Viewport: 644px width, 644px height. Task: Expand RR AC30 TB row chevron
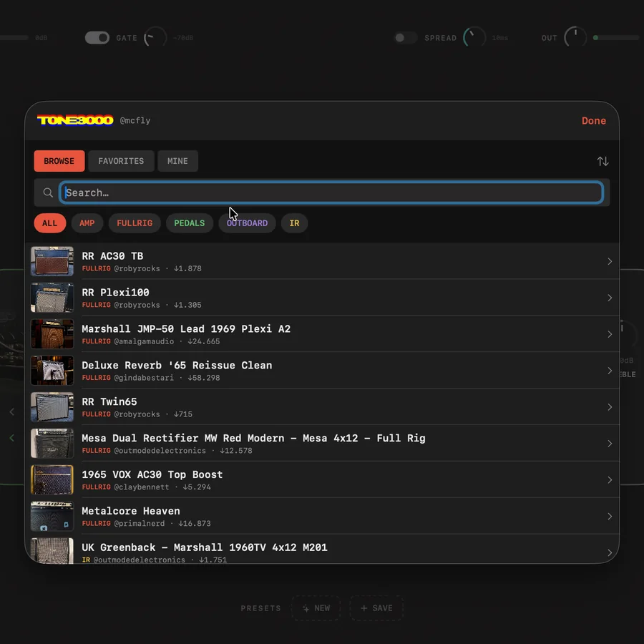pos(610,261)
